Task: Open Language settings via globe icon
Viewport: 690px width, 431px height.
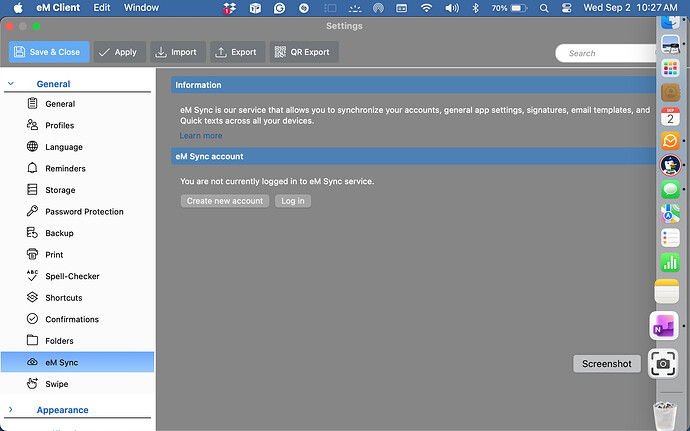Action: click(x=32, y=147)
